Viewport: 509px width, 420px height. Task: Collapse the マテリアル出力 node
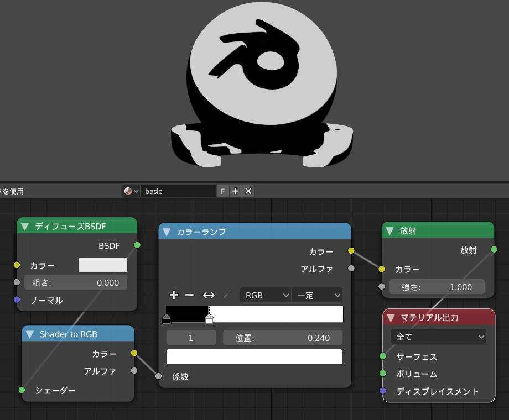[x=391, y=318]
